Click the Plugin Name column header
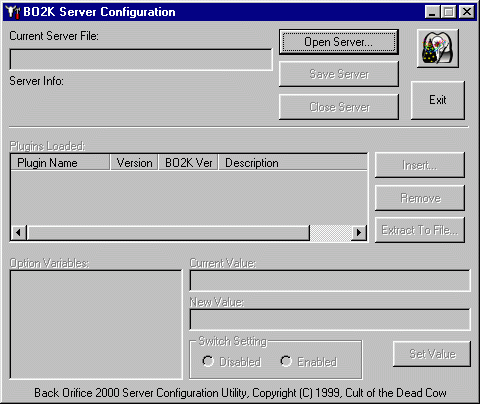Viewport: 480px width, 404px height. tap(60, 163)
